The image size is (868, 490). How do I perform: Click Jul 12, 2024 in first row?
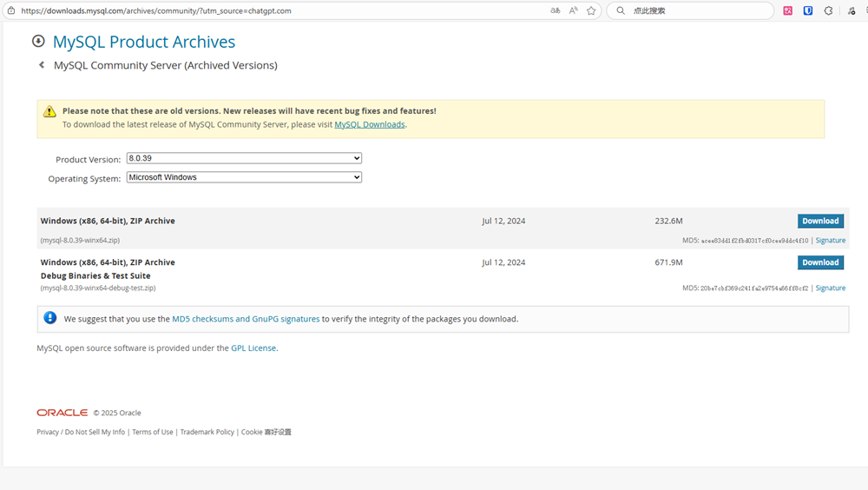pos(503,221)
